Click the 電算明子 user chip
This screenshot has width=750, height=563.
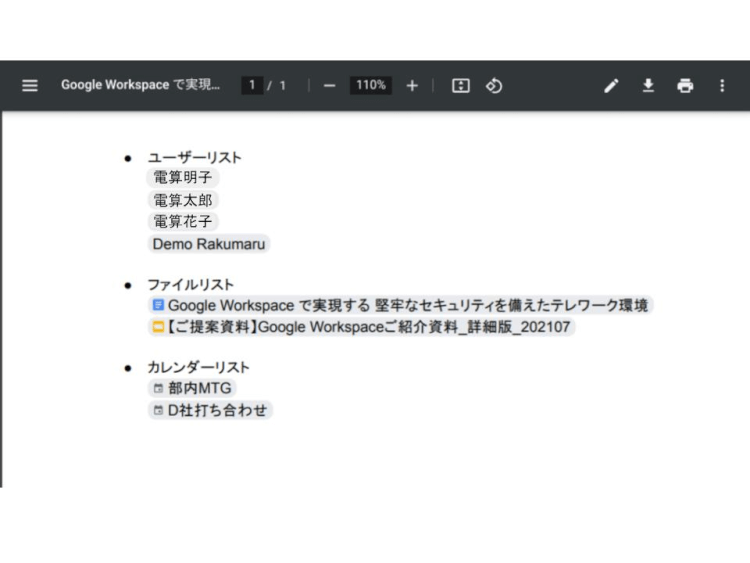pos(183,177)
